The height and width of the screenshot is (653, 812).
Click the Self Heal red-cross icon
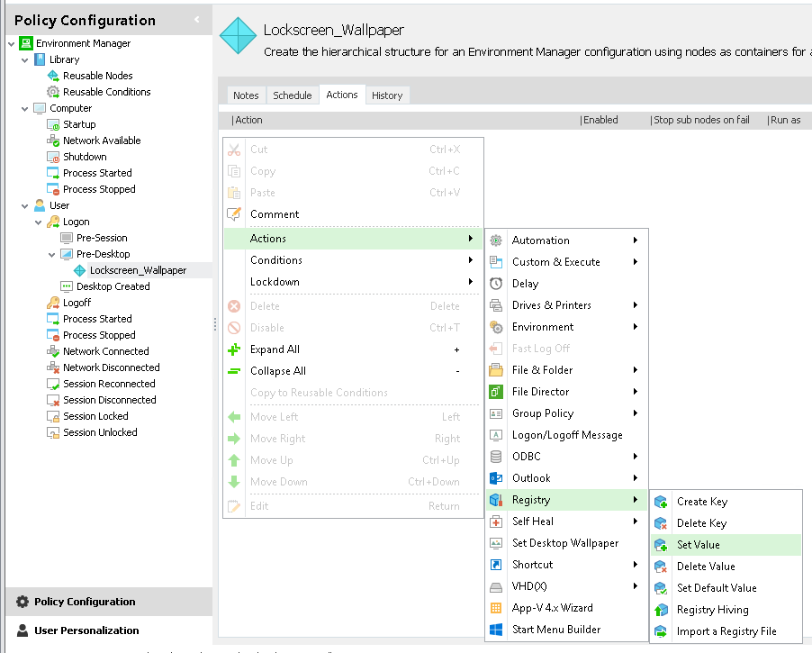[495, 521]
